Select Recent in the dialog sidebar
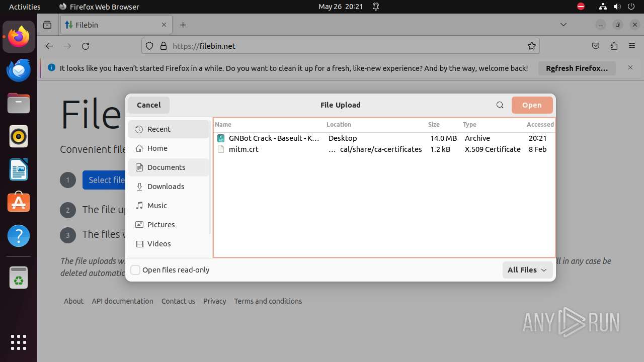Viewport: 644px width, 362px height. [169, 129]
